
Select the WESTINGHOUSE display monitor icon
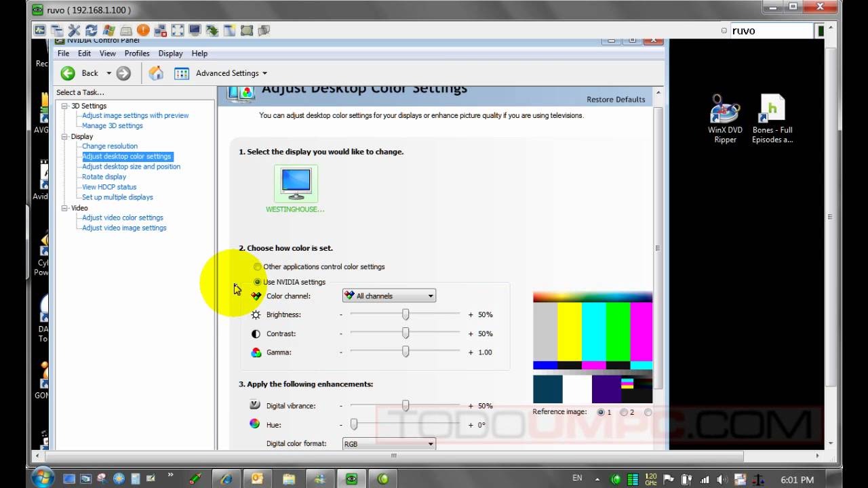point(296,183)
